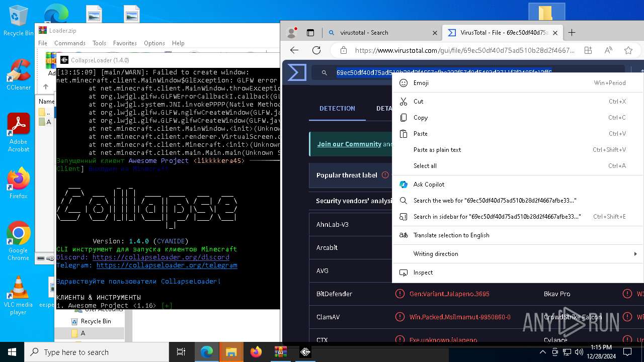Switch to WinRAR taskbar icon
Image resolution: width=644 pixels, height=362 pixels.
pos(280,352)
